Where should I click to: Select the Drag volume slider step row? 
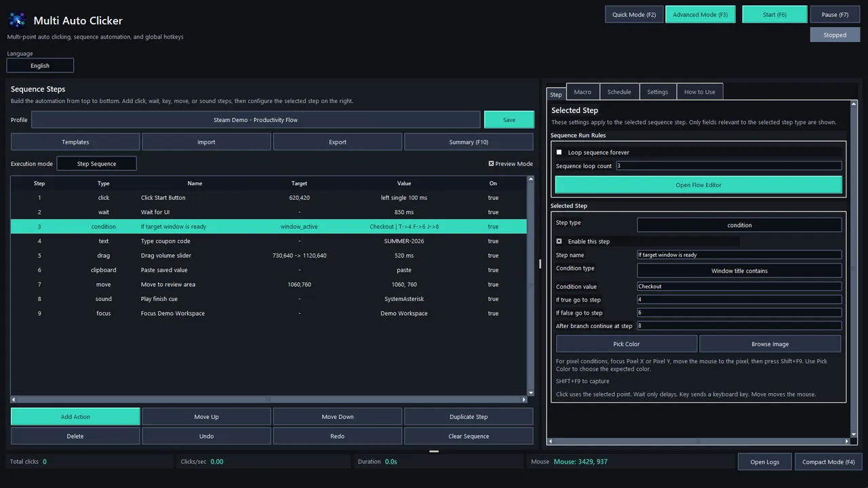click(x=269, y=256)
